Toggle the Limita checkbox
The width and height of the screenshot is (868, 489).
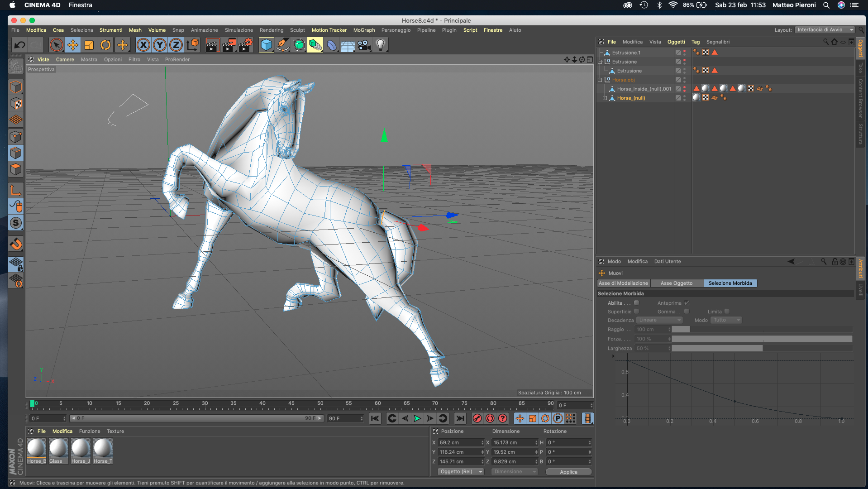pyautogui.click(x=727, y=311)
